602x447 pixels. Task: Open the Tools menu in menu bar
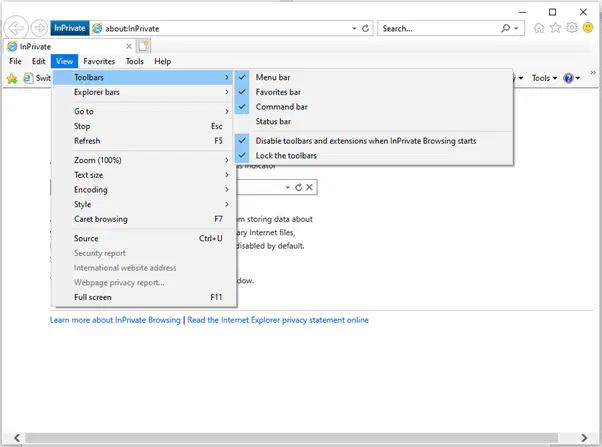pos(134,61)
